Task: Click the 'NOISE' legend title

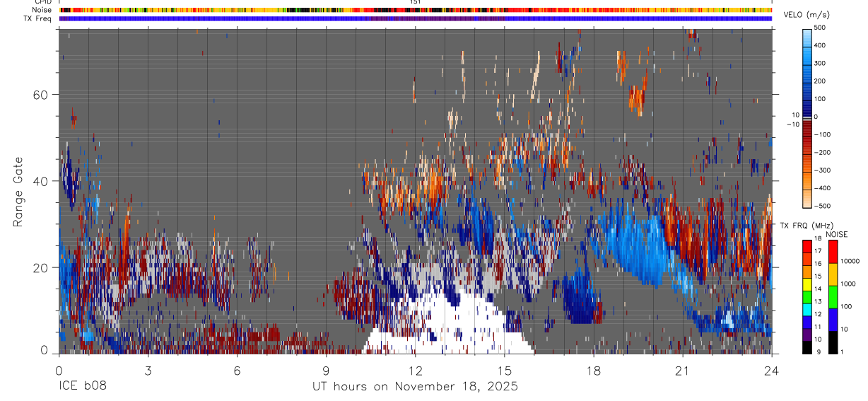Action: (836, 234)
